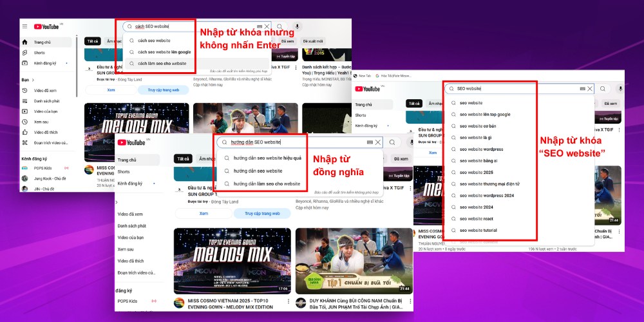This screenshot has height=322, width=644.
Task: Open 'Danh sách phát' in top-left sidebar
Action: click(46, 101)
